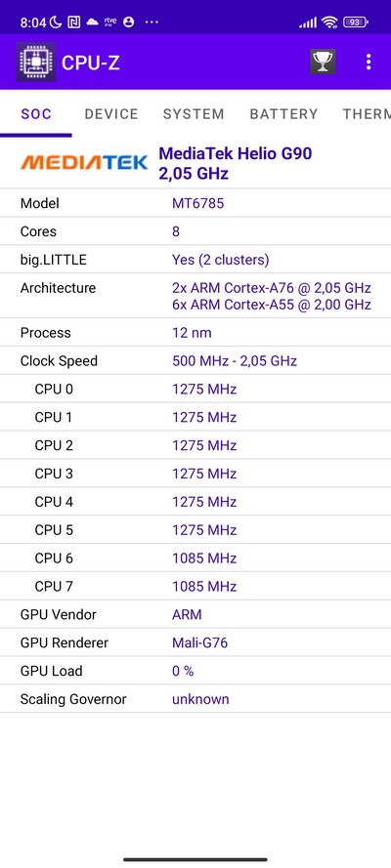This screenshot has width=391, height=868.
Task: Tap the CPU-Z chip app icon
Action: pyautogui.click(x=35, y=62)
